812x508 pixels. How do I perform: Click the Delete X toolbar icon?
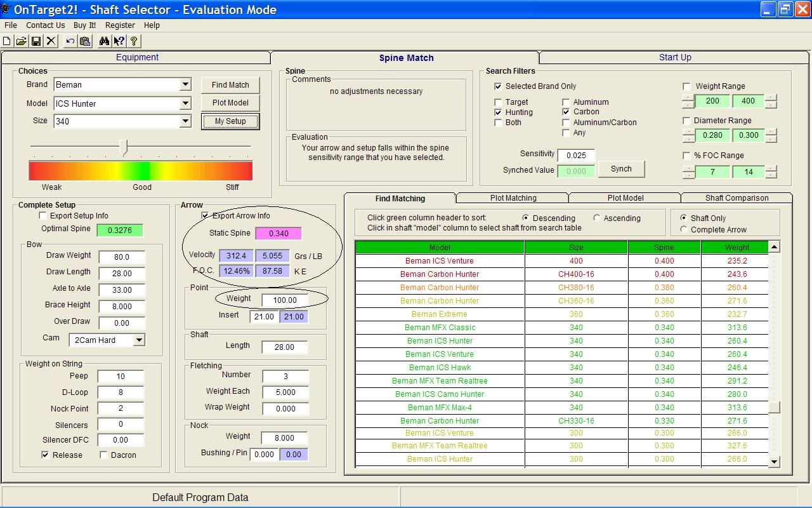click(x=51, y=41)
